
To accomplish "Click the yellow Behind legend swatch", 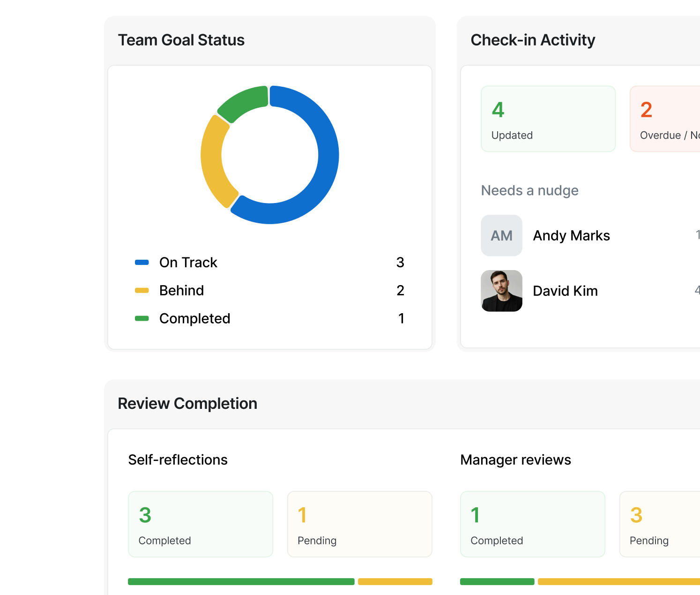I will click(x=142, y=291).
